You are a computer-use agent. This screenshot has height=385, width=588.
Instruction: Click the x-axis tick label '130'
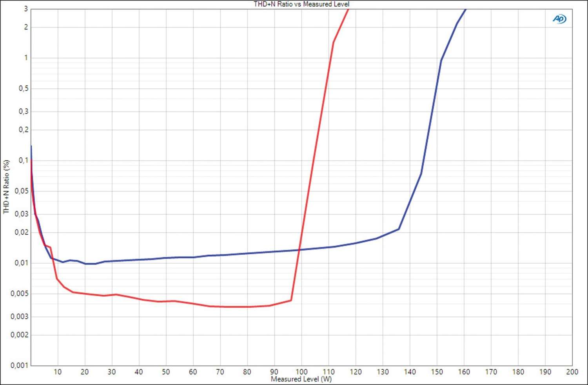coord(383,372)
